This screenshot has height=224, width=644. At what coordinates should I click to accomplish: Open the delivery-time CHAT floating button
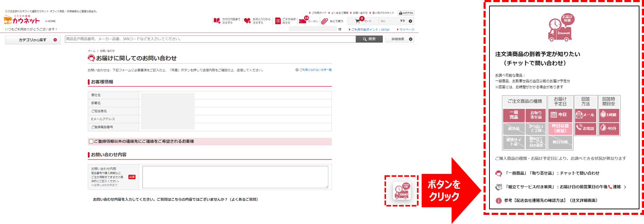(401, 191)
